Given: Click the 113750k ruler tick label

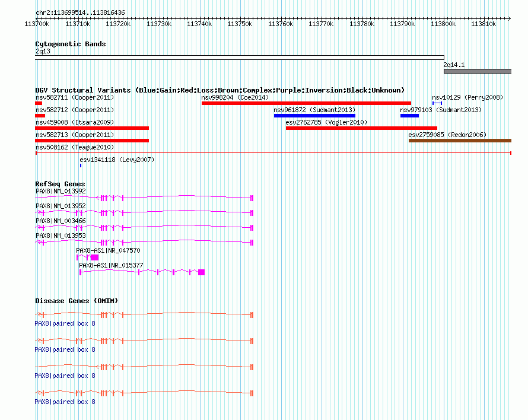Looking at the screenshot, I should pos(240,24).
